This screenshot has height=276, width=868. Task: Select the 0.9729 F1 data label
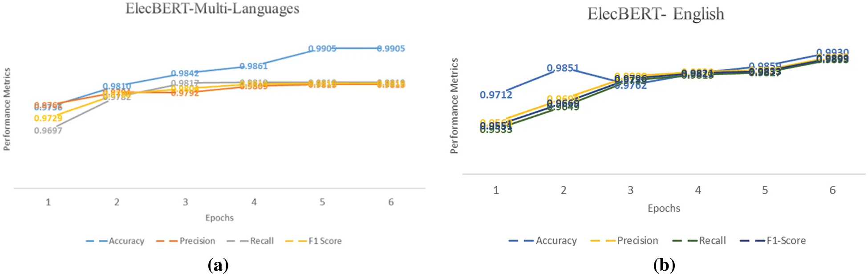coord(48,118)
